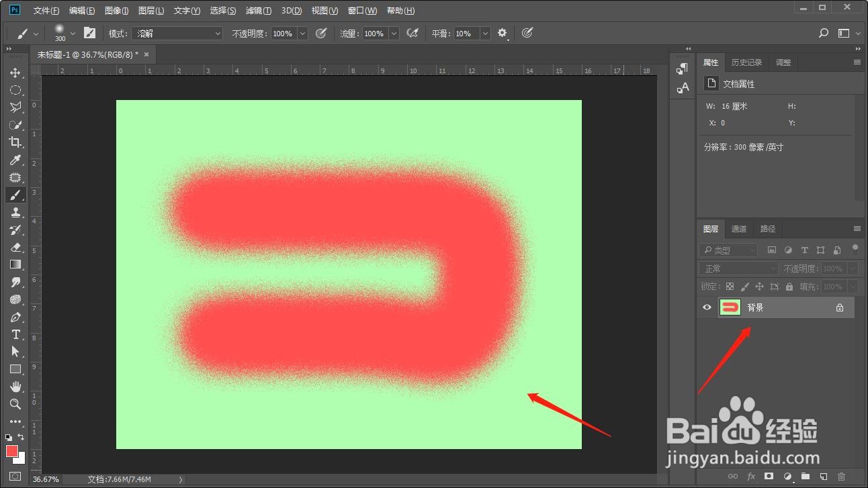The image size is (868, 488).
Task: Open the 文件(F) menu
Action: [46, 11]
